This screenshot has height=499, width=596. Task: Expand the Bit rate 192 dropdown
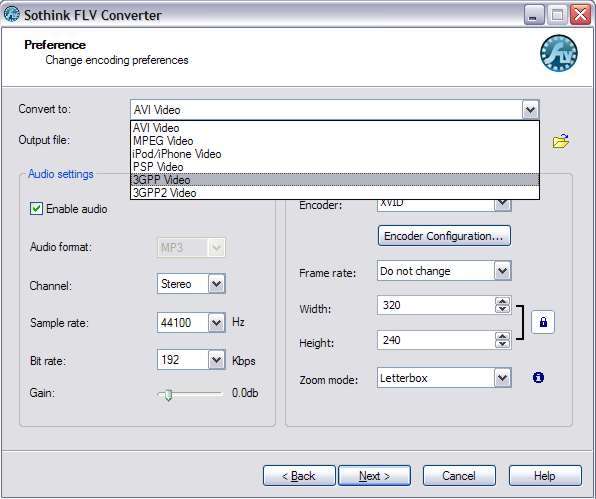pyautogui.click(x=217, y=360)
